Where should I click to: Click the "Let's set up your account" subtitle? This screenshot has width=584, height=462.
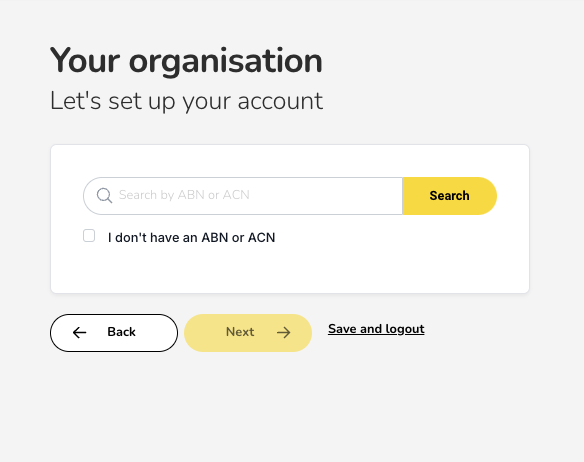(186, 101)
